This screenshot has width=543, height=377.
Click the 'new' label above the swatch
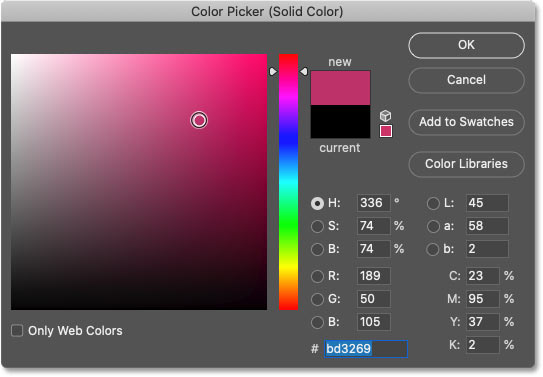point(340,62)
